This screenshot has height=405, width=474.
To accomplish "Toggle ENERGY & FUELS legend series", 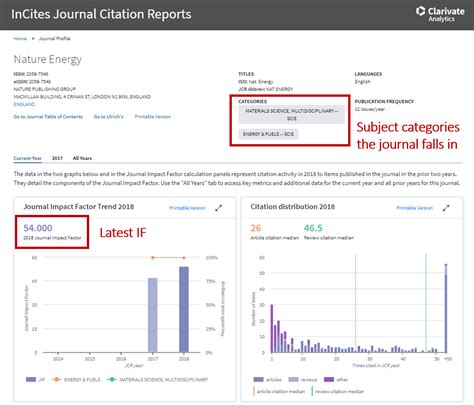I will click(x=76, y=379).
